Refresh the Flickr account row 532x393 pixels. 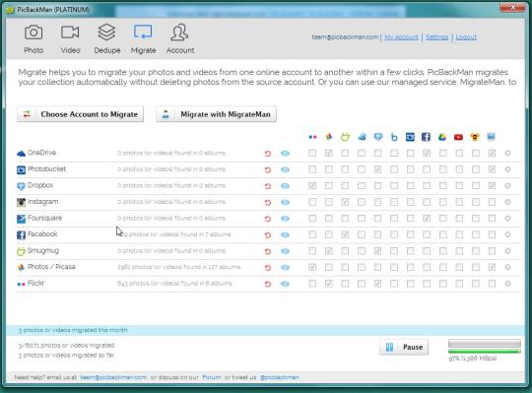pos(268,284)
